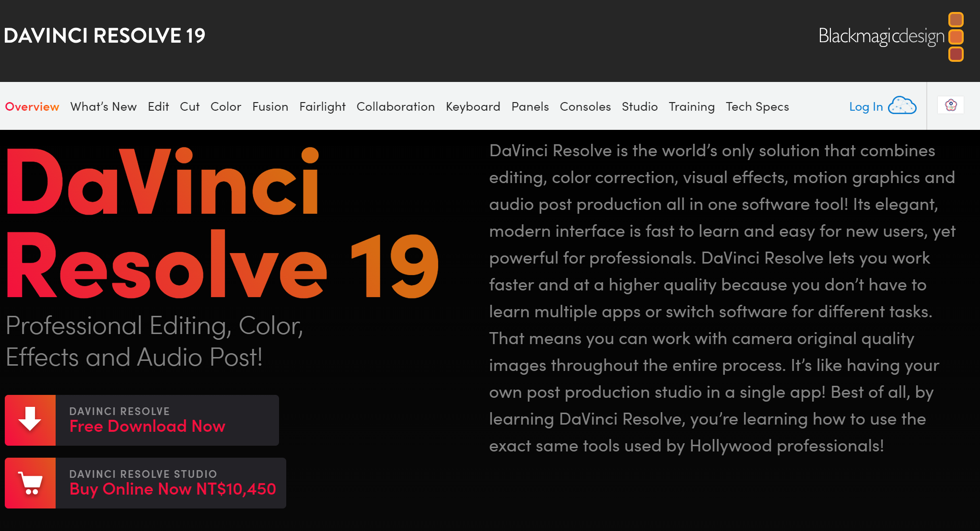Click the 'Professional Editing, Color,' subtitle text
This screenshot has height=531, width=980.
click(x=154, y=325)
